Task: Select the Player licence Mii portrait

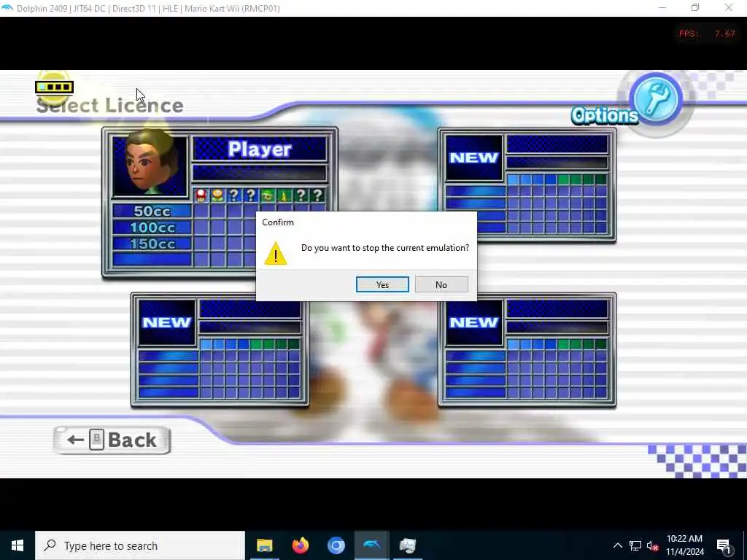Action: point(150,166)
